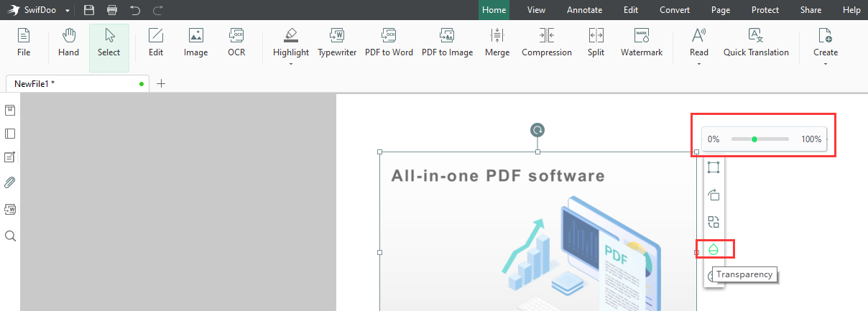This screenshot has height=311, width=868.
Task: Activate the Select tool
Action: tap(109, 47)
